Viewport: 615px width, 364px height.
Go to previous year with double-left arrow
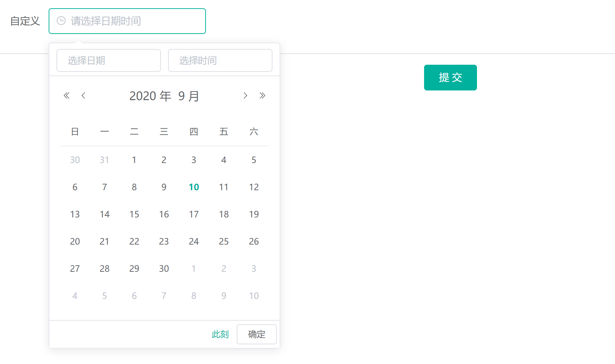tap(67, 95)
